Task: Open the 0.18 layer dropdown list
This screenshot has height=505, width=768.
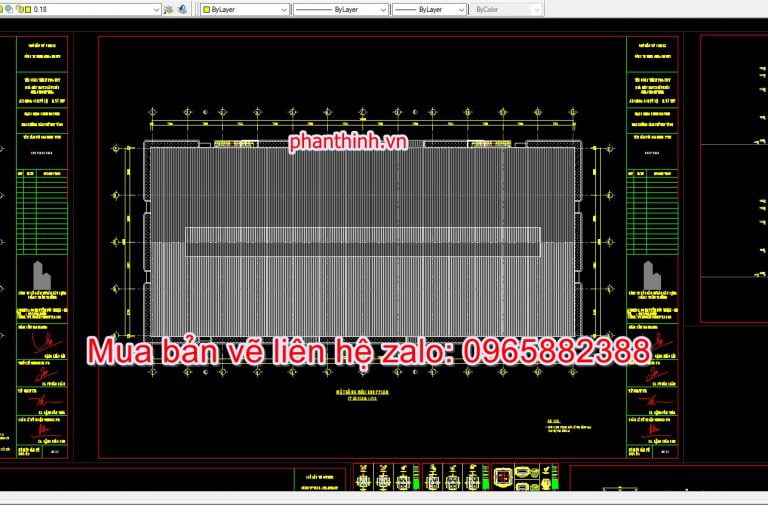Action: [155, 9]
